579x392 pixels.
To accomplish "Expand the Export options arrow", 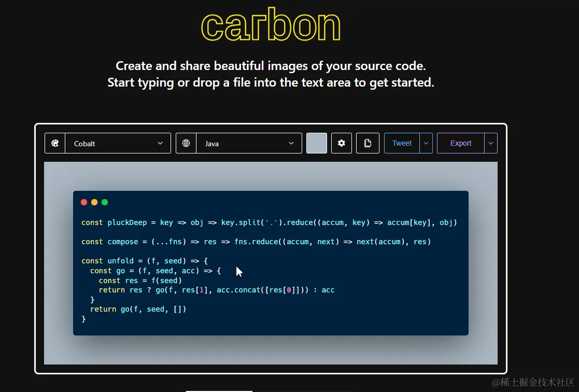I will 491,143.
